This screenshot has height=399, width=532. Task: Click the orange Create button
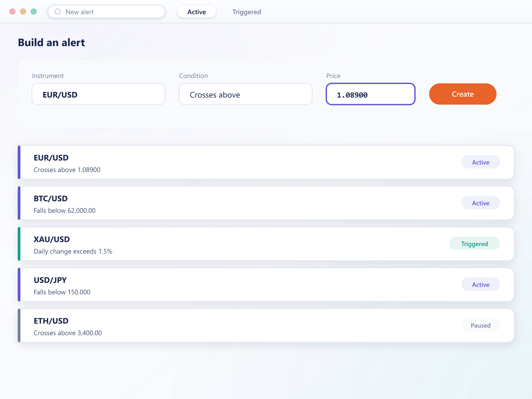[463, 94]
